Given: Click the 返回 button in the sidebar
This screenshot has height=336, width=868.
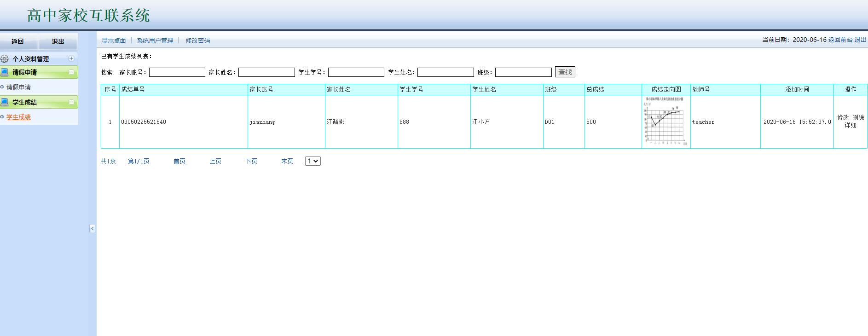Looking at the screenshot, I should [x=18, y=41].
